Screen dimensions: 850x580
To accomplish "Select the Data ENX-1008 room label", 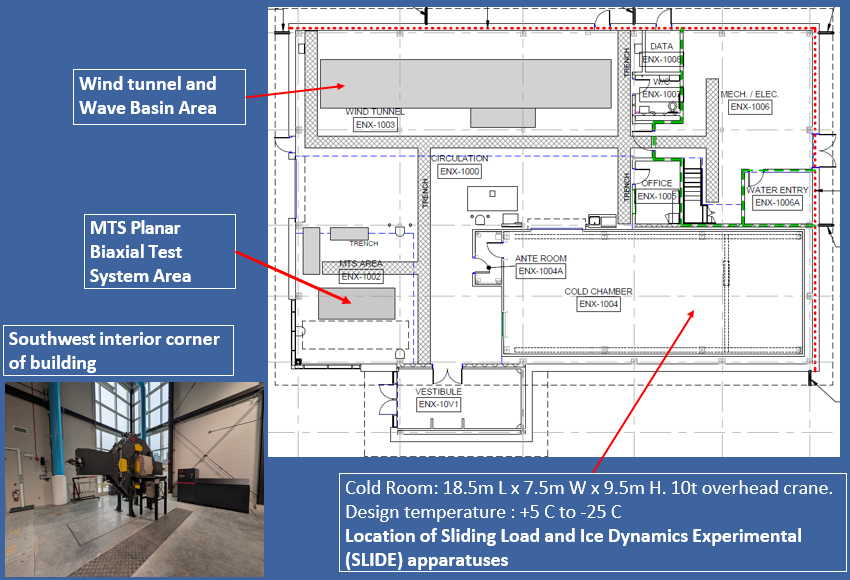I will 661,59.
